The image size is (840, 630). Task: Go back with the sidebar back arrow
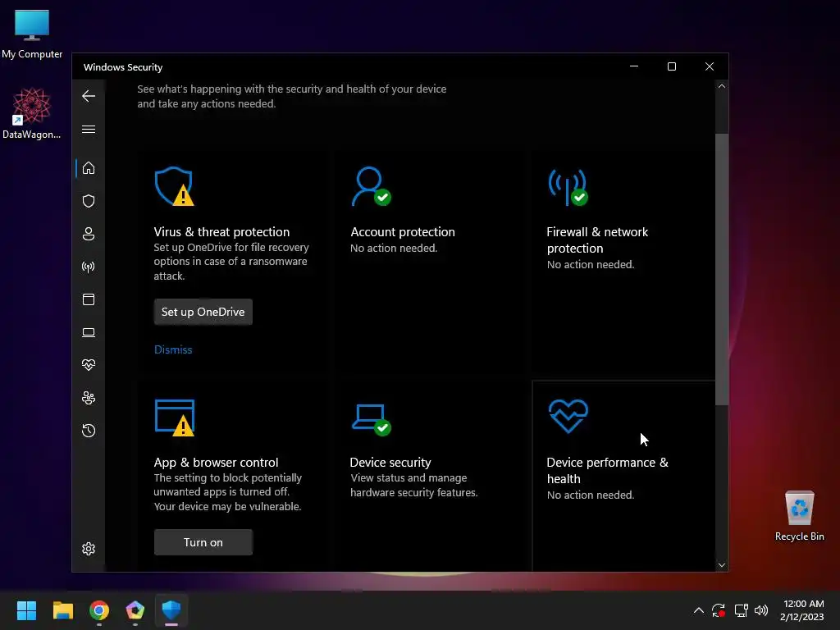click(89, 96)
